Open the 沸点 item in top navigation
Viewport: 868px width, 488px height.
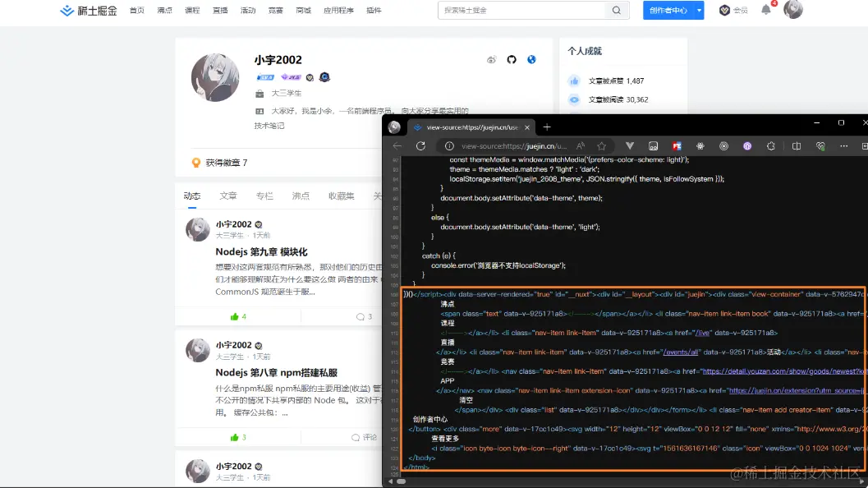pos(164,11)
